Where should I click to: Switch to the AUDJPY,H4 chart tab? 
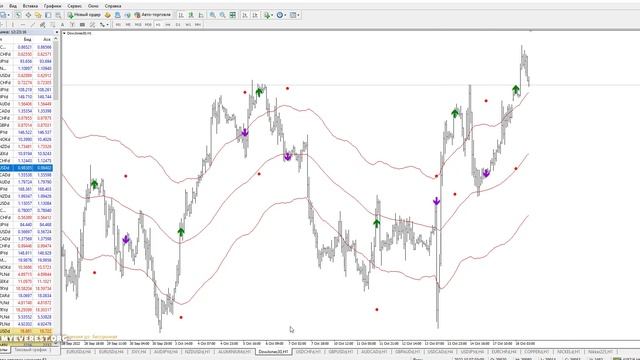coord(165,351)
